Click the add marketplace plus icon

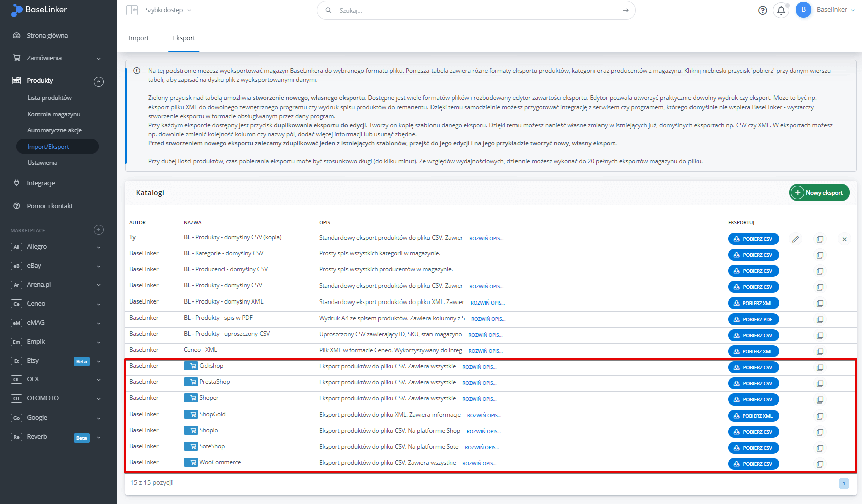point(99,230)
